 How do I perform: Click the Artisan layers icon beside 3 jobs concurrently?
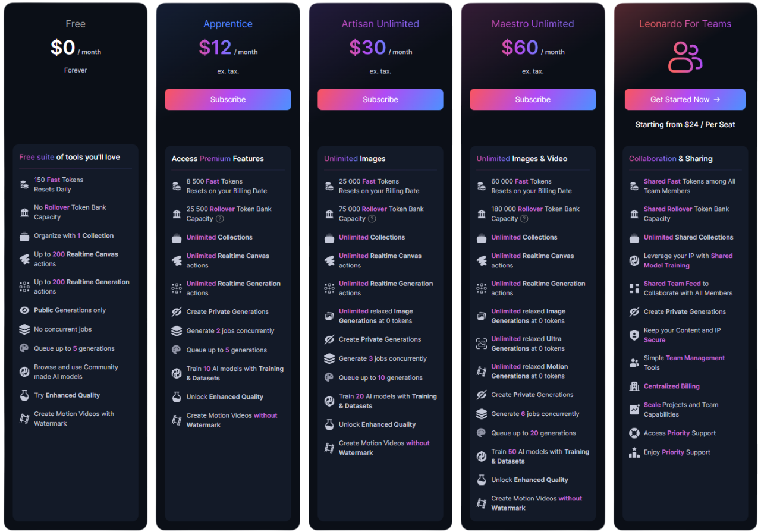click(x=329, y=359)
